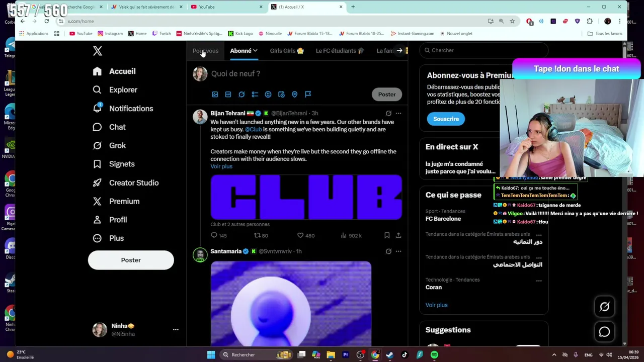644x362 pixels.
Task: Click the X logo in the sidebar
Action: coord(98,51)
